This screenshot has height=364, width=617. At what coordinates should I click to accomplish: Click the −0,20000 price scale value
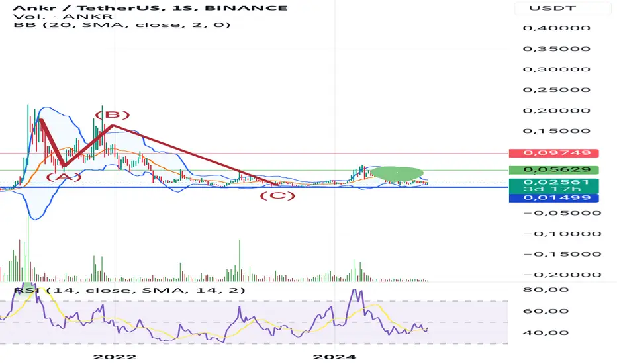pyautogui.click(x=562, y=275)
